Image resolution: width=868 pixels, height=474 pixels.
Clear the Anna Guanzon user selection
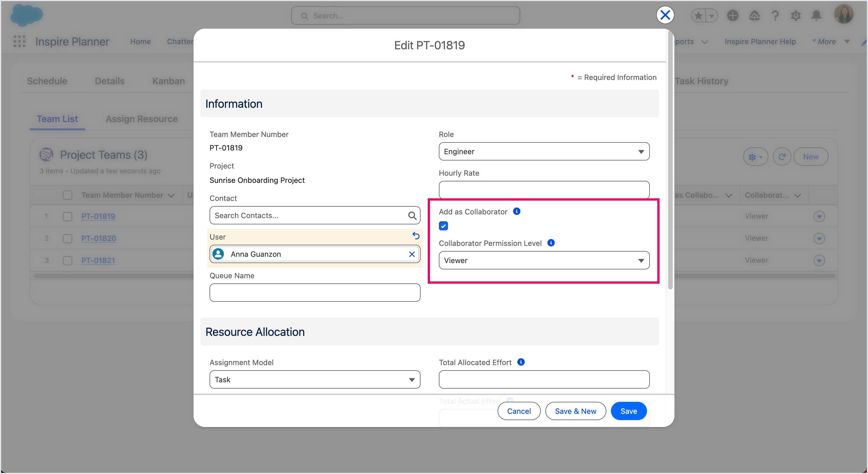pyautogui.click(x=412, y=254)
